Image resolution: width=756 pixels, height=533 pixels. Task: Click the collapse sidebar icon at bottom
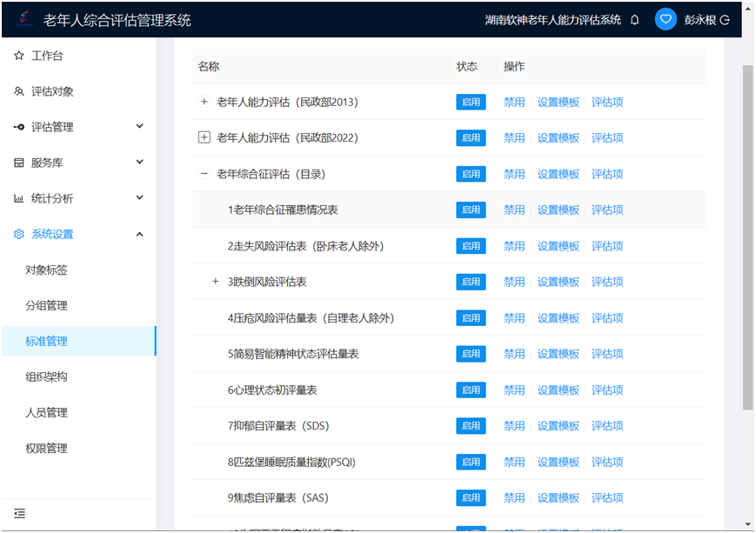click(19, 513)
